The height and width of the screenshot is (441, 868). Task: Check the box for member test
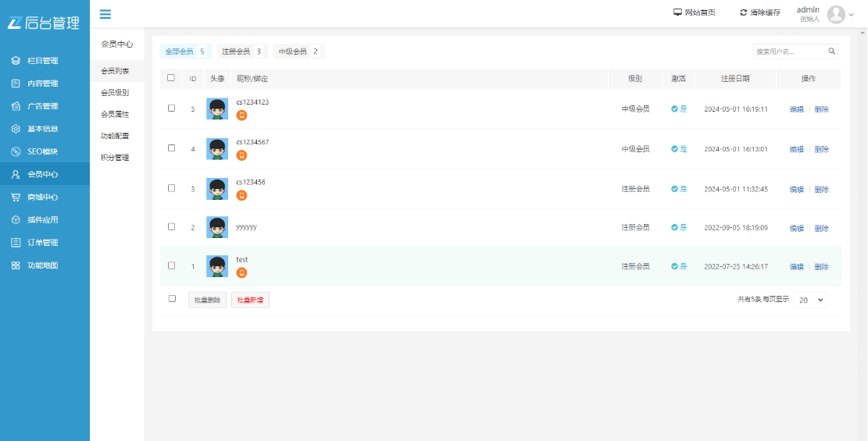[172, 265]
